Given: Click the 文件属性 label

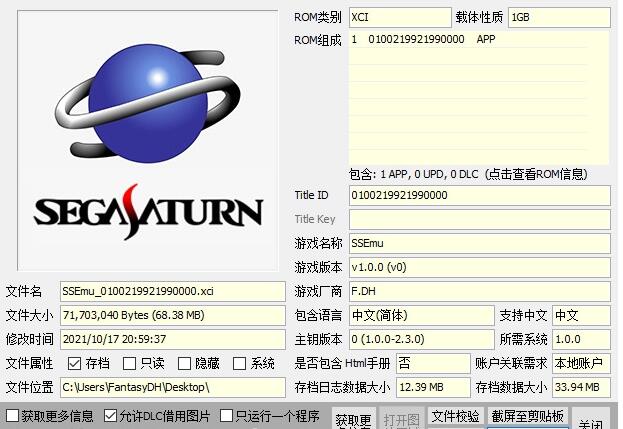Looking at the screenshot, I should 29,363.
